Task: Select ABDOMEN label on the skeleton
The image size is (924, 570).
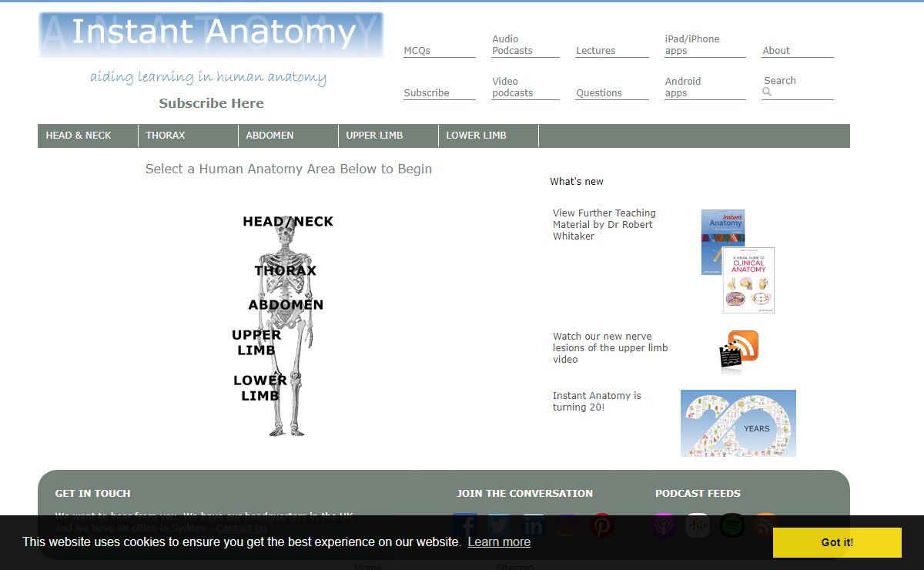Action: [x=286, y=305]
